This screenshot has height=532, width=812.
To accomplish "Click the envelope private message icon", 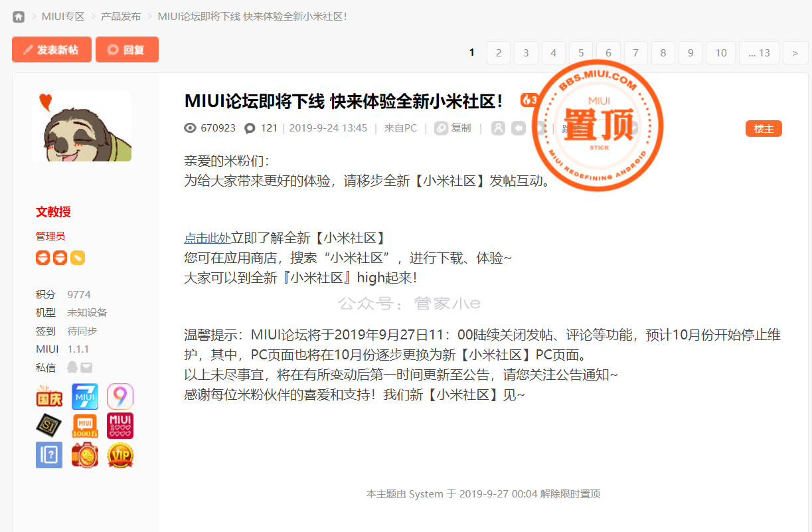I will coord(86,367).
